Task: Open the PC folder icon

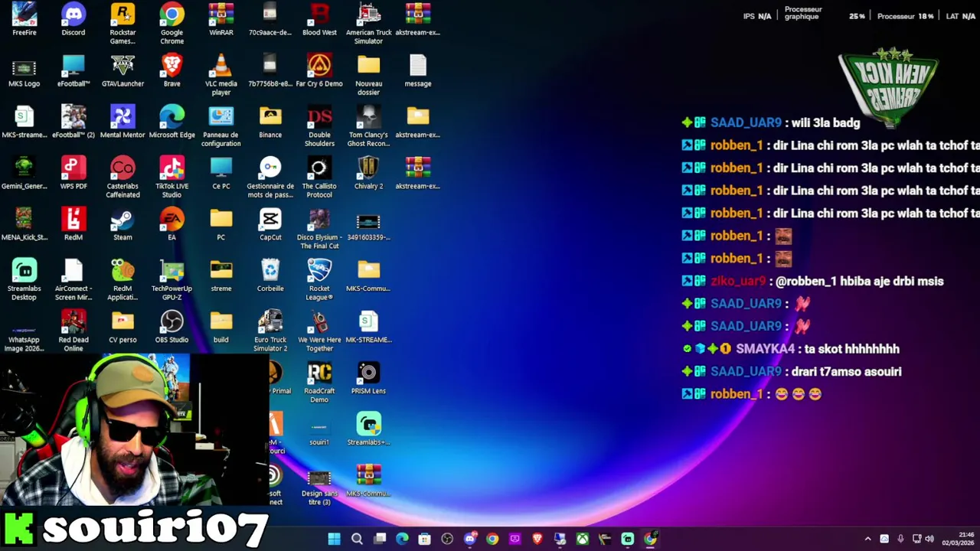Action: 220,225
